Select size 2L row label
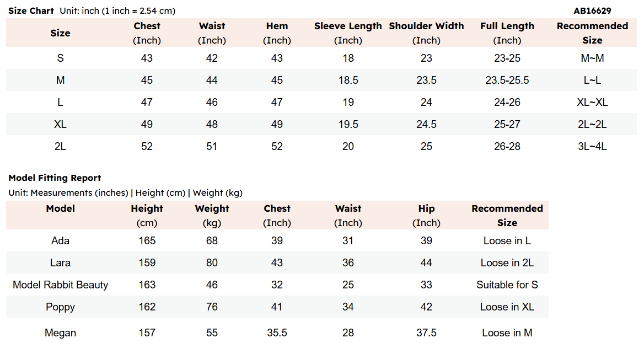This screenshot has height=354, width=644. [61, 147]
